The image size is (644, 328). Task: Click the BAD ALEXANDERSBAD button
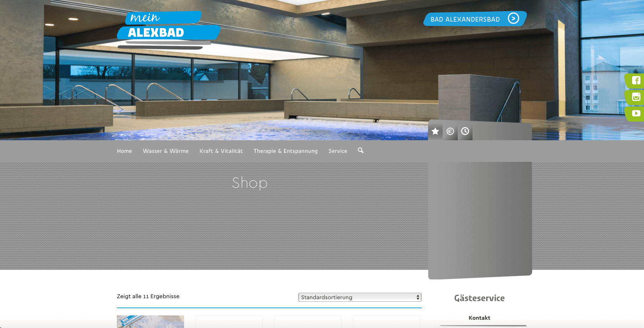click(x=475, y=19)
